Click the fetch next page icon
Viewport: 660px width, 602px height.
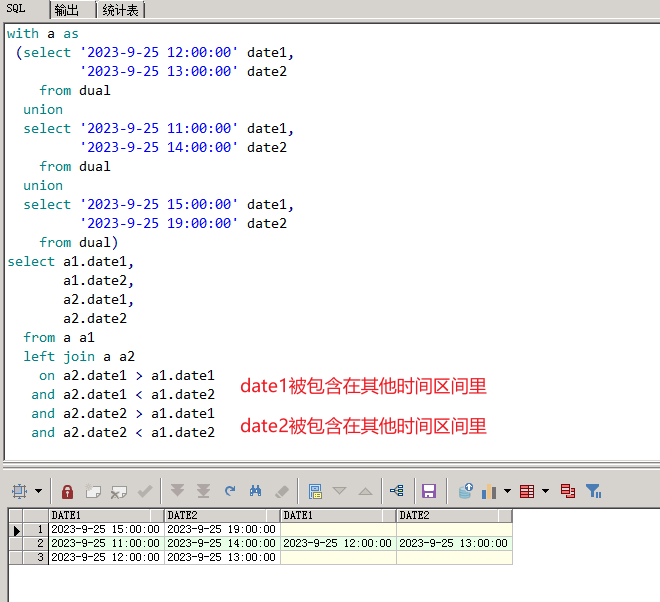(177, 490)
